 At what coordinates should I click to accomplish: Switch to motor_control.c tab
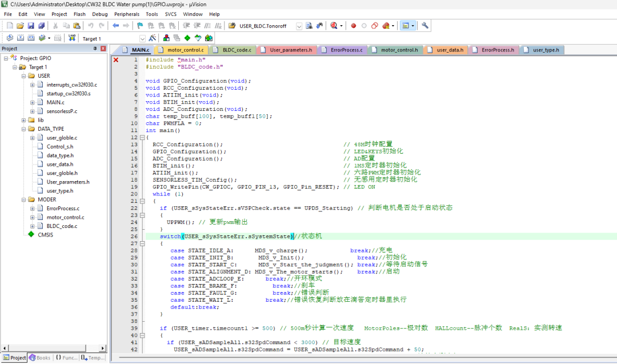pyautogui.click(x=182, y=50)
